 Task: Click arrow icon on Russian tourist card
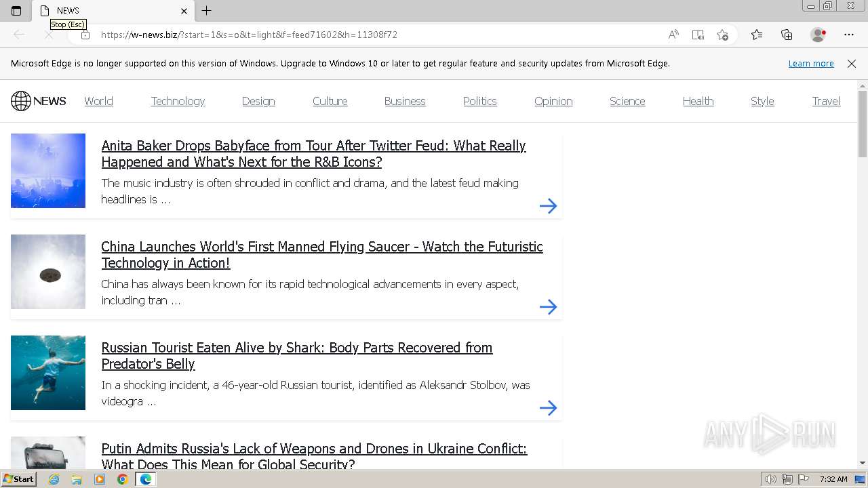(x=548, y=408)
